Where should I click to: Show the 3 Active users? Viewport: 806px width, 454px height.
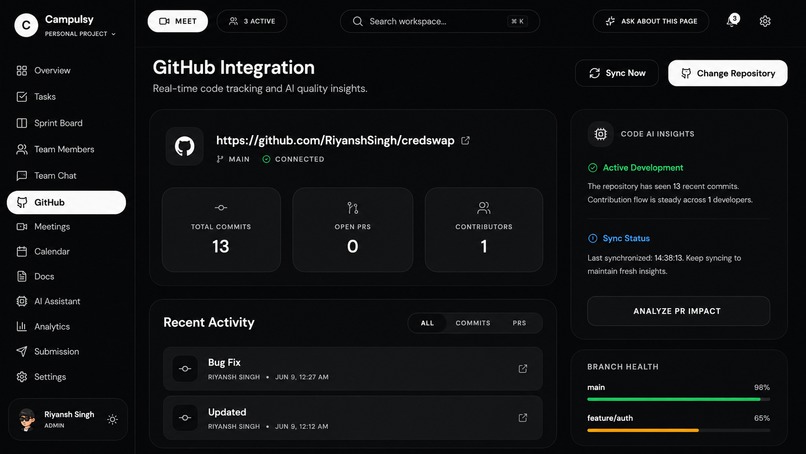click(252, 21)
